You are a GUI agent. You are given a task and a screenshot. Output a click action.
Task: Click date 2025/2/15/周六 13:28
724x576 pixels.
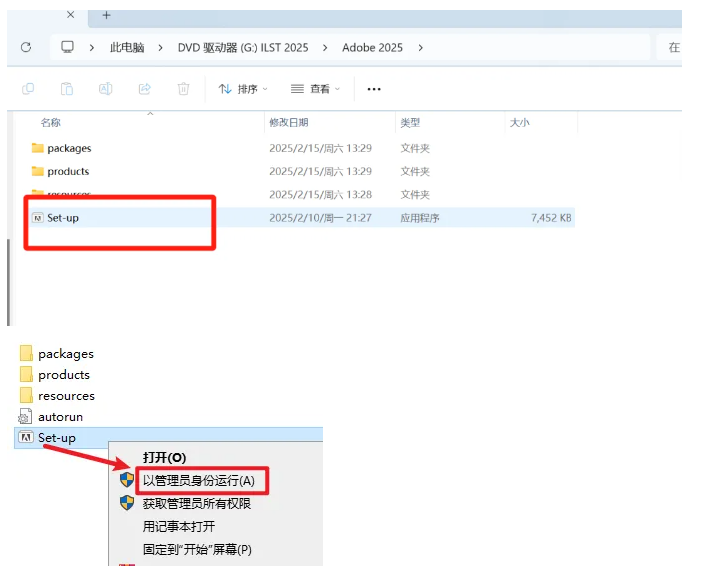click(x=320, y=194)
